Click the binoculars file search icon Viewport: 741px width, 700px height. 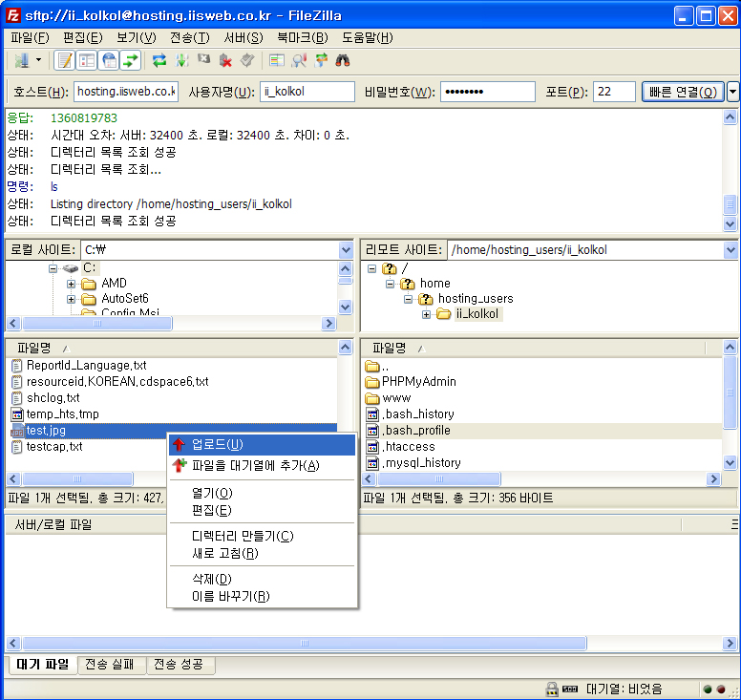343,61
